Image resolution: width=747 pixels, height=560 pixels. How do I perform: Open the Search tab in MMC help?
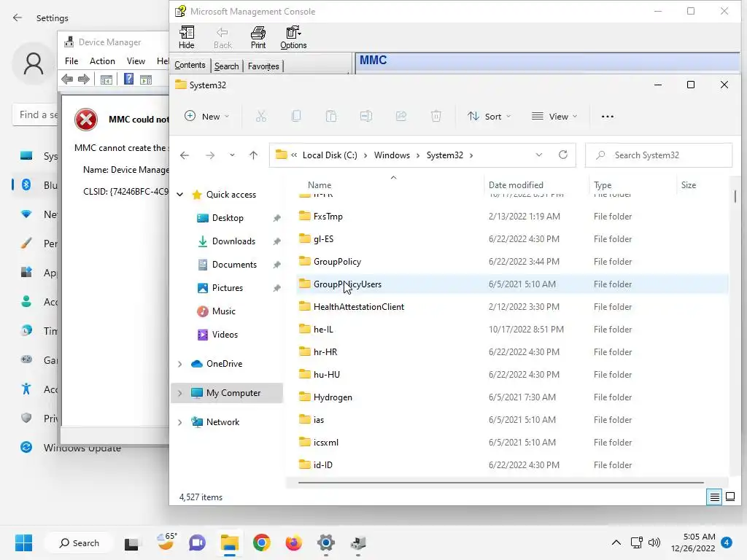[x=226, y=66]
